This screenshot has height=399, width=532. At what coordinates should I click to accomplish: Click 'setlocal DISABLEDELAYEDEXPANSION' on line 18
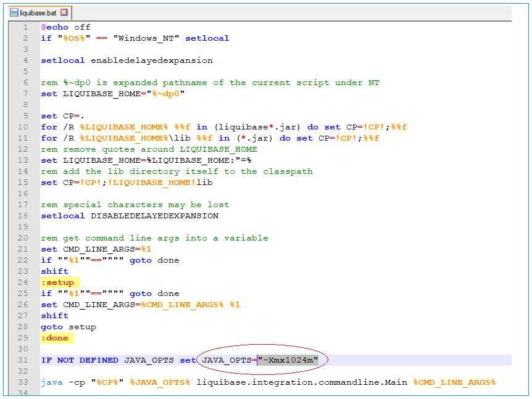tap(130, 216)
